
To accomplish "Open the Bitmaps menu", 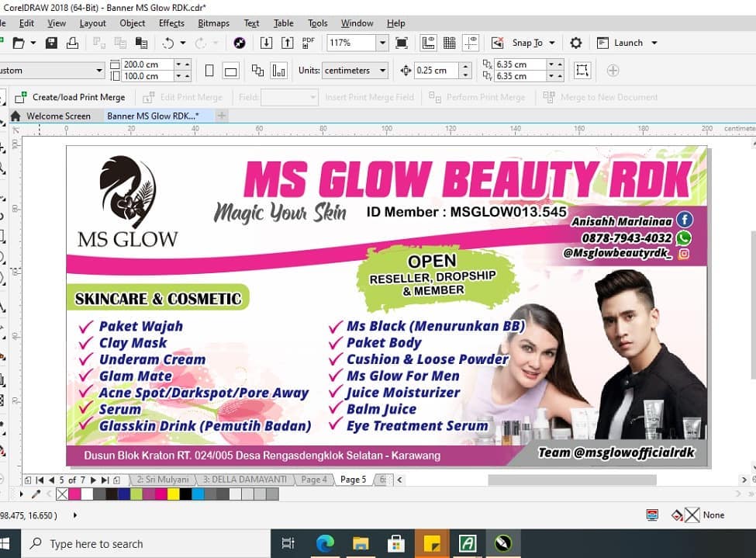I will coord(213,23).
